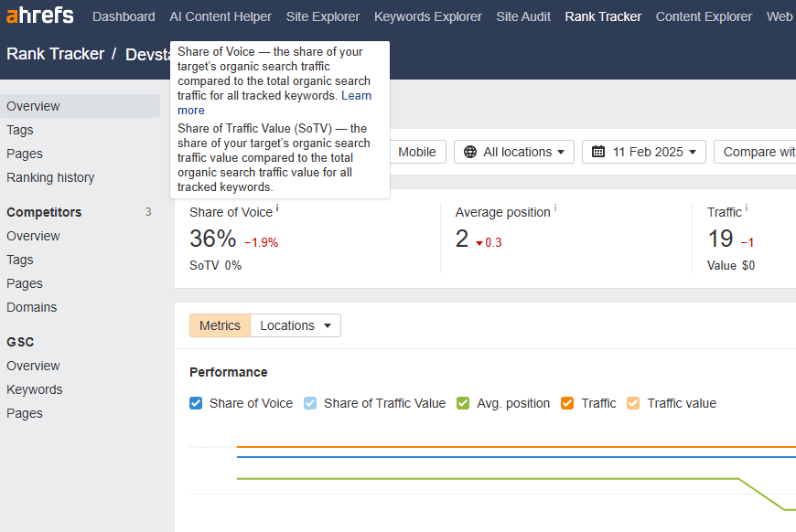Select the Metrics tab
Screen dimensions: 796x532
(x=220, y=325)
